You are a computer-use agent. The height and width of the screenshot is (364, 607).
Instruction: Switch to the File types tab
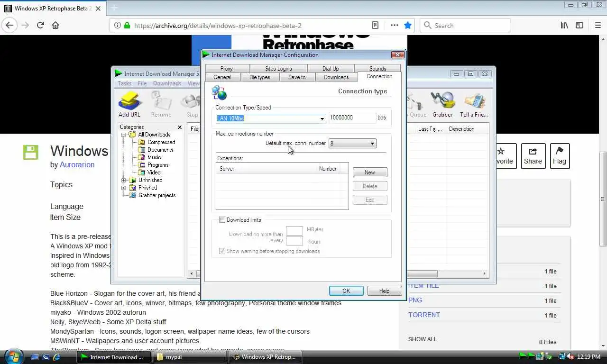(260, 77)
